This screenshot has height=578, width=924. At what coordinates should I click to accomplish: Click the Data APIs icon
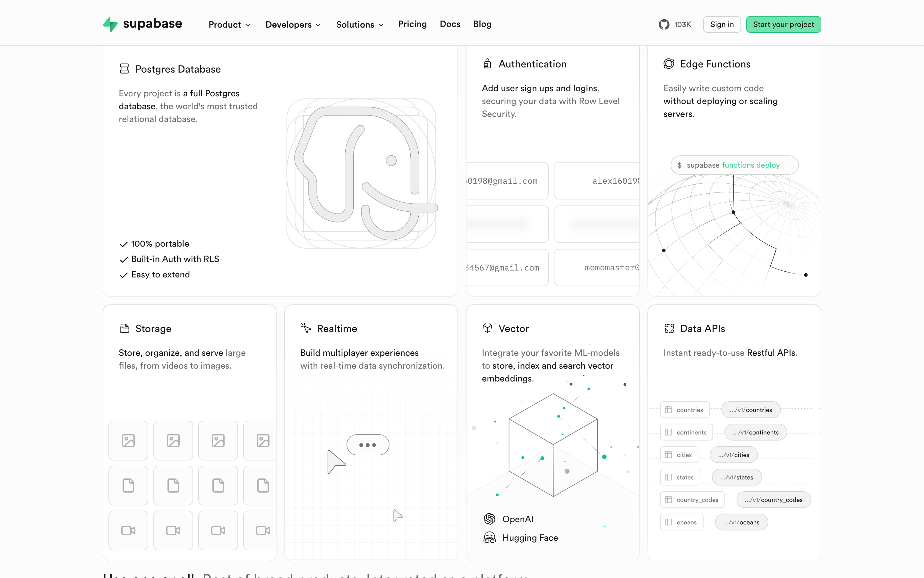point(669,328)
